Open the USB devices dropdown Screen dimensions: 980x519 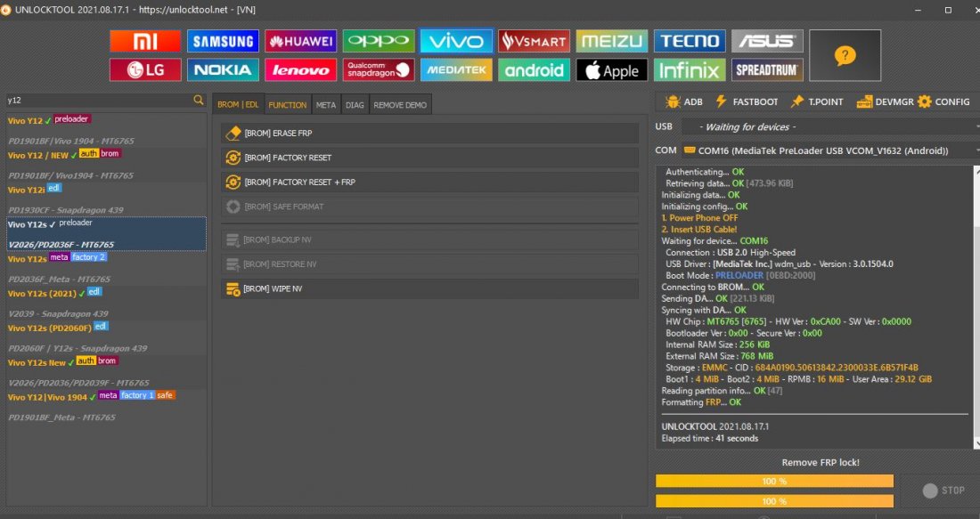[829, 126]
